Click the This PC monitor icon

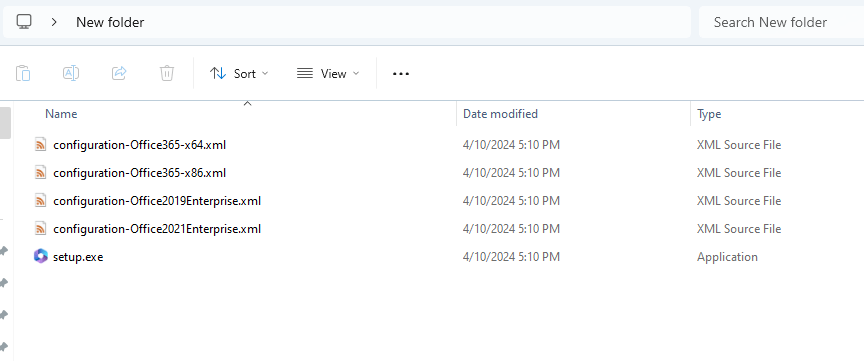(x=24, y=22)
